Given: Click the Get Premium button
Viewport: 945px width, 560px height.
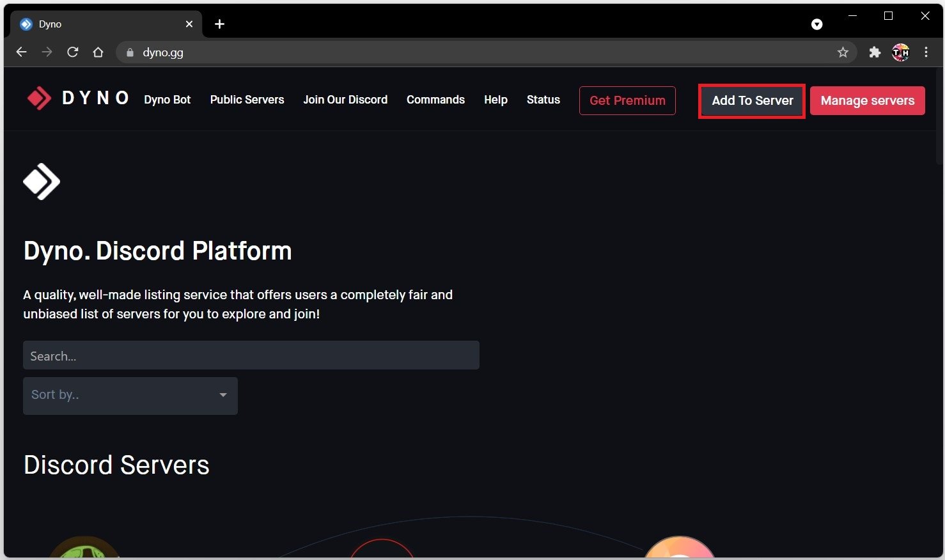Looking at the screenshot, I should point(627,101).
